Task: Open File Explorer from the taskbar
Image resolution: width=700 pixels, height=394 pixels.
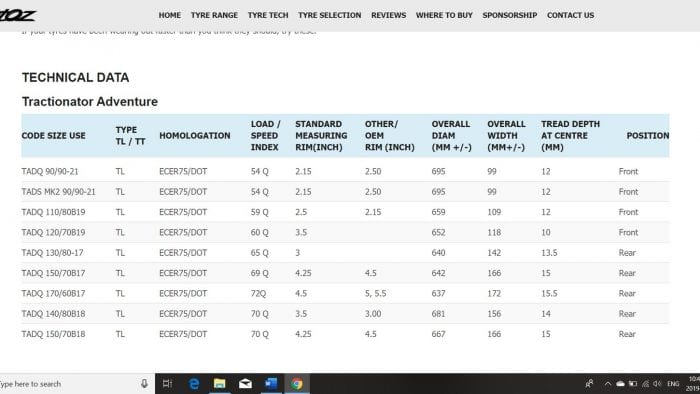Action: [220, 384]
